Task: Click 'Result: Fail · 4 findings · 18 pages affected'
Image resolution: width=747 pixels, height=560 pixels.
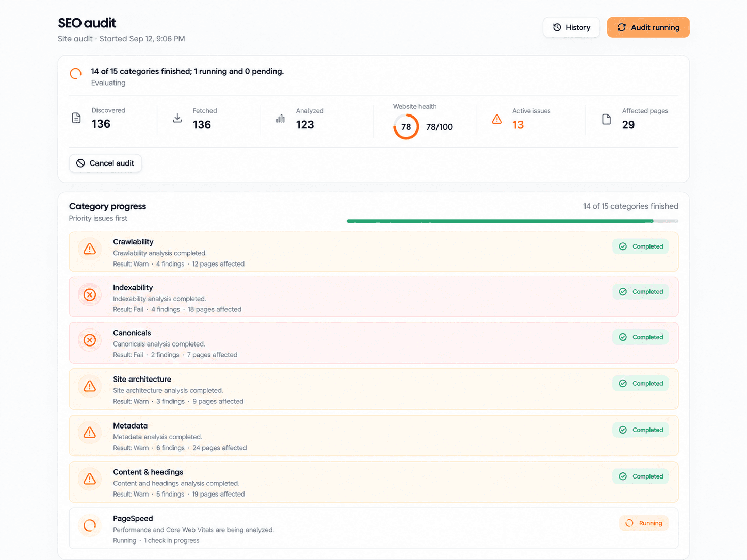Action: (177, 309)
